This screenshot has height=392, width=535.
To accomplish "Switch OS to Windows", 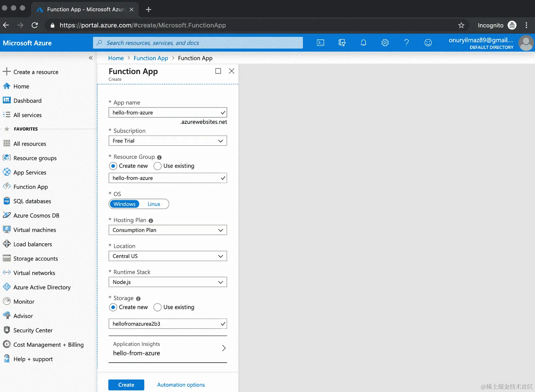I will pos(124,204).
